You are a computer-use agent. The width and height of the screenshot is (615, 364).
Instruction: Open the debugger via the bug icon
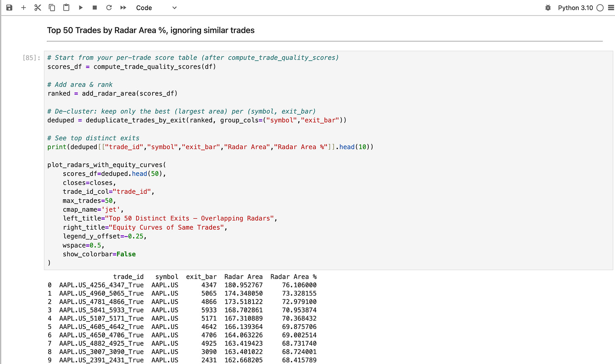(x=548, y=8)
